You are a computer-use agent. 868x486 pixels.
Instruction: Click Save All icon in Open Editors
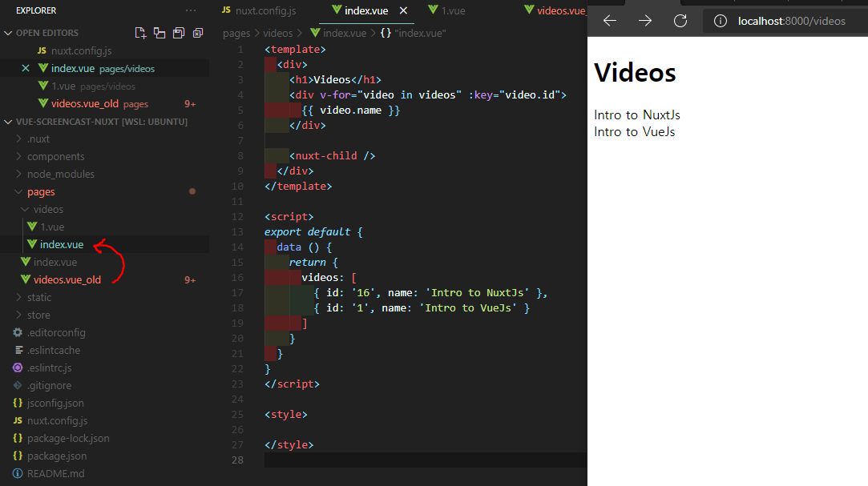(x=178, y=33)
